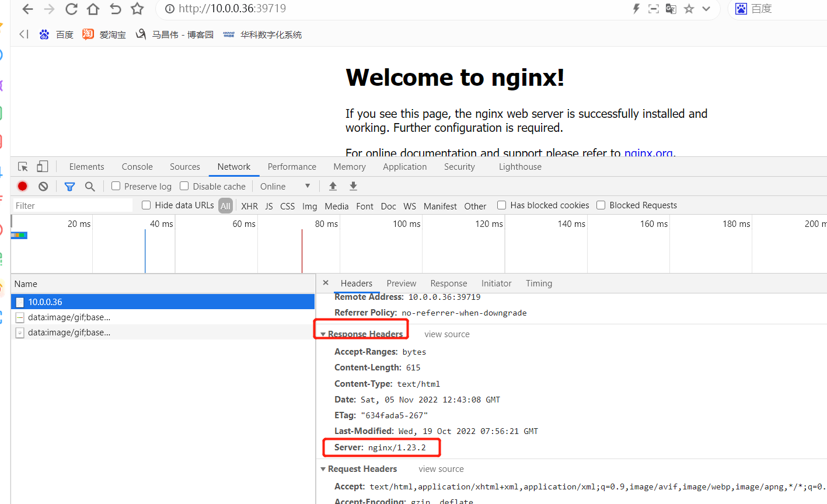Enable the Preserve log checkbox
This screenshot has width=827, height=504.
tap(116, 186)
